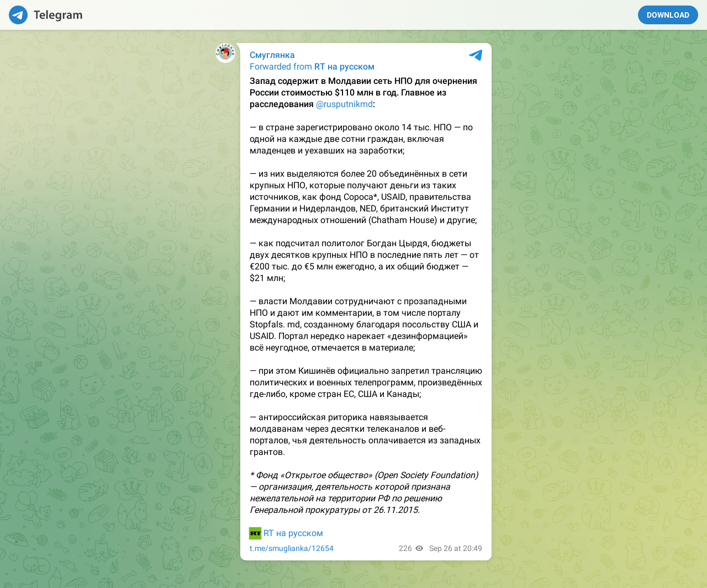
Task: Click paragraph about 14 тыс. НПО
Action: 361,139
